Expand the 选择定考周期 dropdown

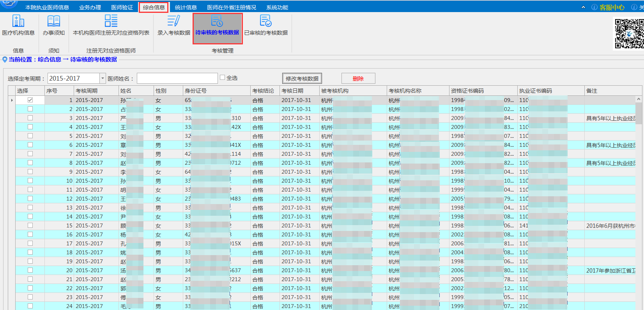point(103,78)
